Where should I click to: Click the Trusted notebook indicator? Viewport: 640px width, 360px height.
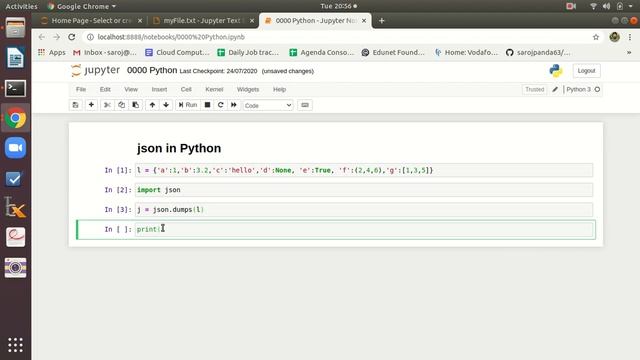click(535, 89)
